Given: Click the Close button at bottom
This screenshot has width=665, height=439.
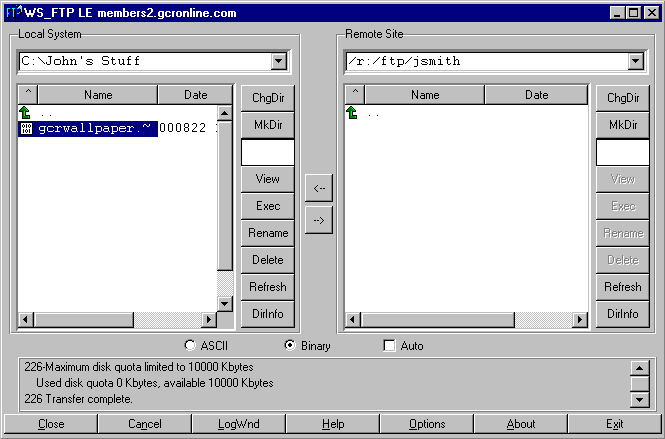Looking at the screenshot, I should click(51, 424).
